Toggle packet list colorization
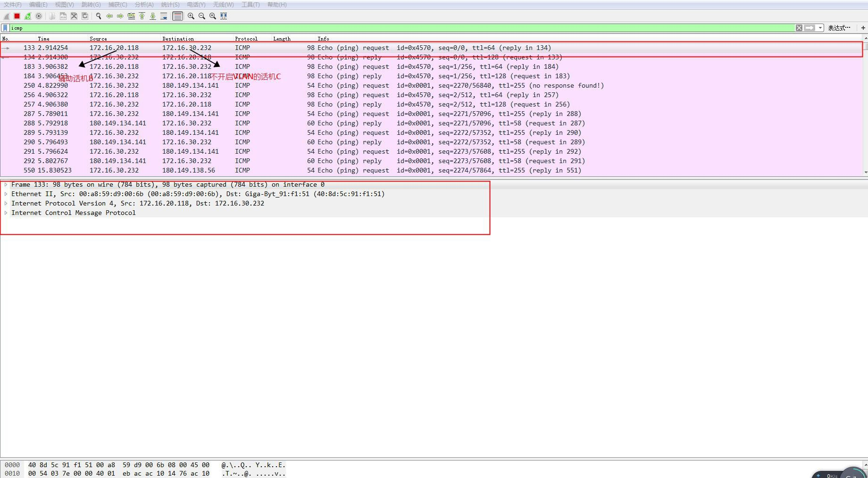This screenshot has height=478, width=868. pyautogui.click(x=177, y=16)
